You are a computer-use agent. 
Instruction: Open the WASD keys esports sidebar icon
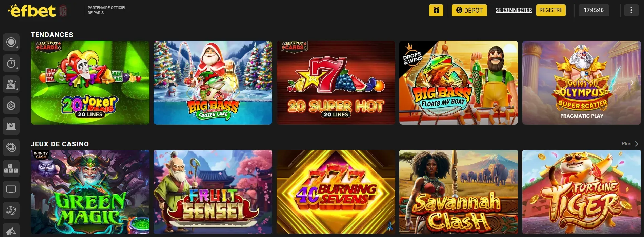[x=11, y=168]
